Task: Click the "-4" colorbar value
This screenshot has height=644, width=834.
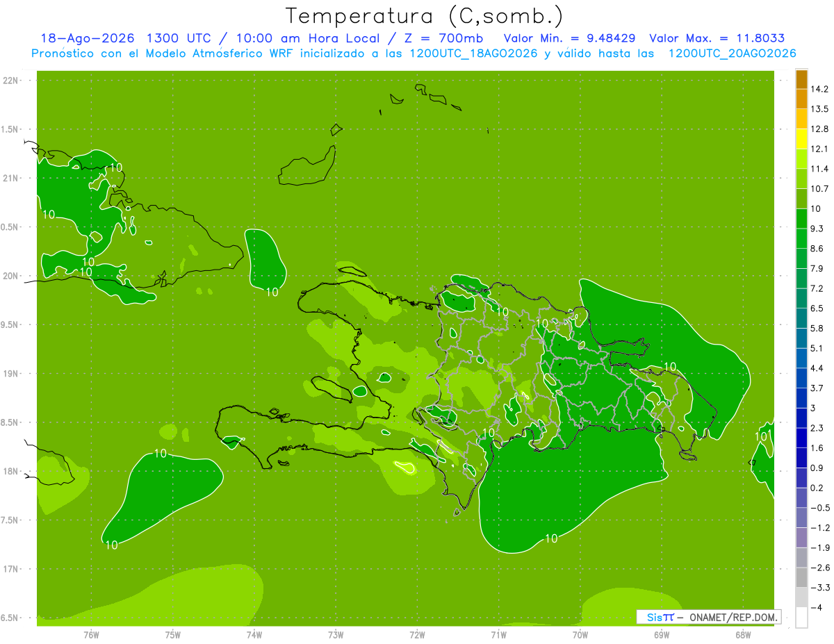Action: [817, 608]
